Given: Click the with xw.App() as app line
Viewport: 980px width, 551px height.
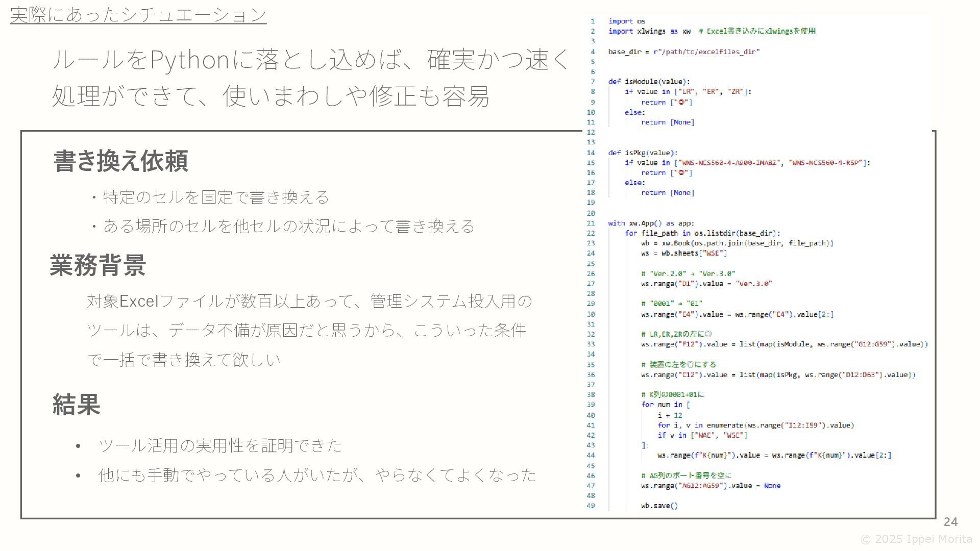Looking at the screenshot, I should tap(651, 223).
